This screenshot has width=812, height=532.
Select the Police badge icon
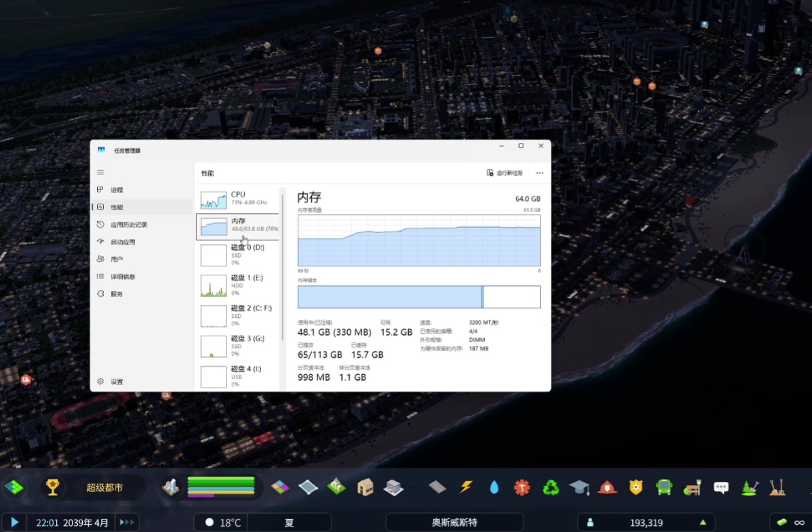(636, 487)
